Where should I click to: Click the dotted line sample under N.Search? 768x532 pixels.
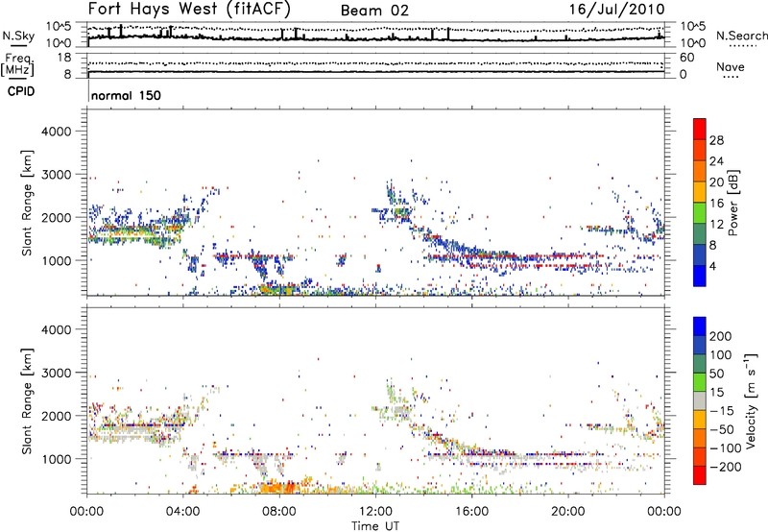(x=742, y=46)
